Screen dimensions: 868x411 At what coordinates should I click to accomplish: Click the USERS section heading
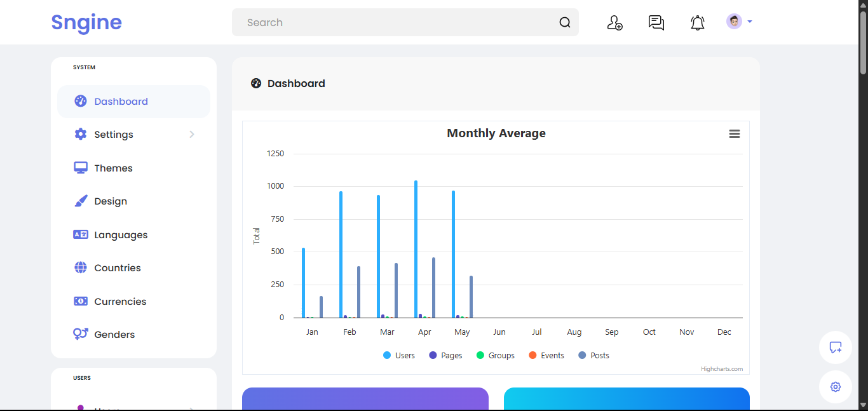click(82, 378)
